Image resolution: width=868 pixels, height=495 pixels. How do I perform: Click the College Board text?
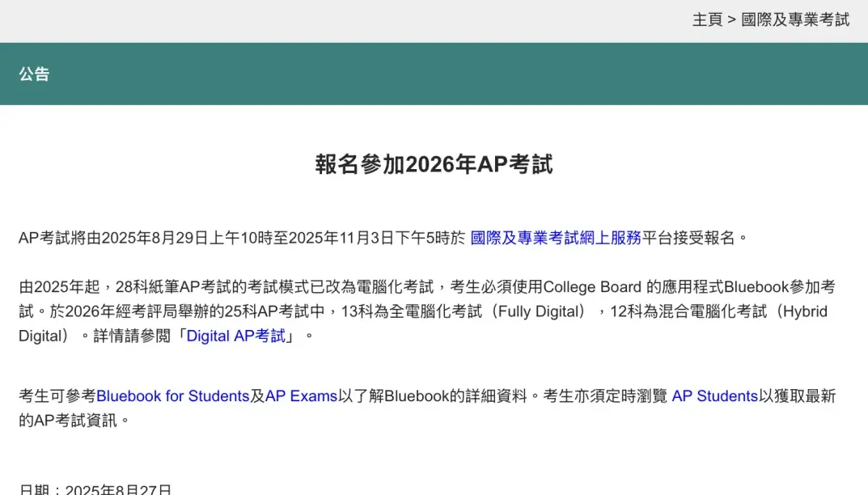point(592,287)
